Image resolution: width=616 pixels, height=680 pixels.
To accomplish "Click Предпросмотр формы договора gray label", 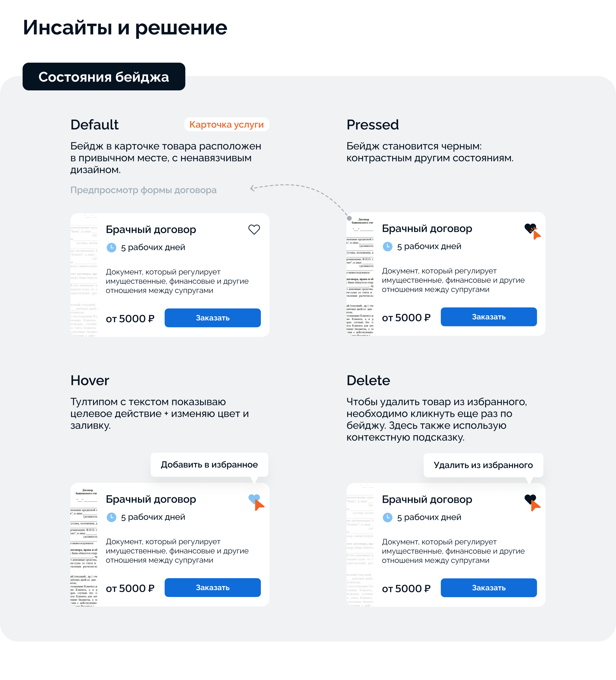I will tap(143, 190).
